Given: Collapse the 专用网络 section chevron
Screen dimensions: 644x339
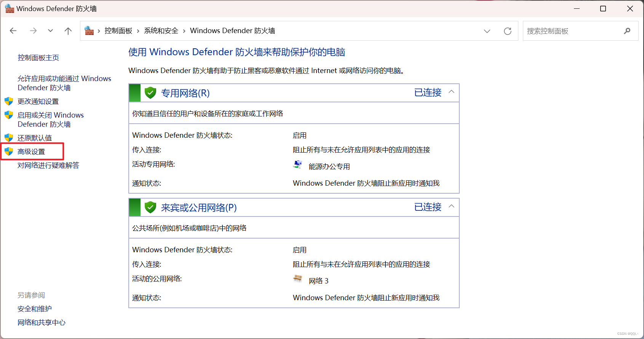Looking at the screenshot, I should 452,92.
